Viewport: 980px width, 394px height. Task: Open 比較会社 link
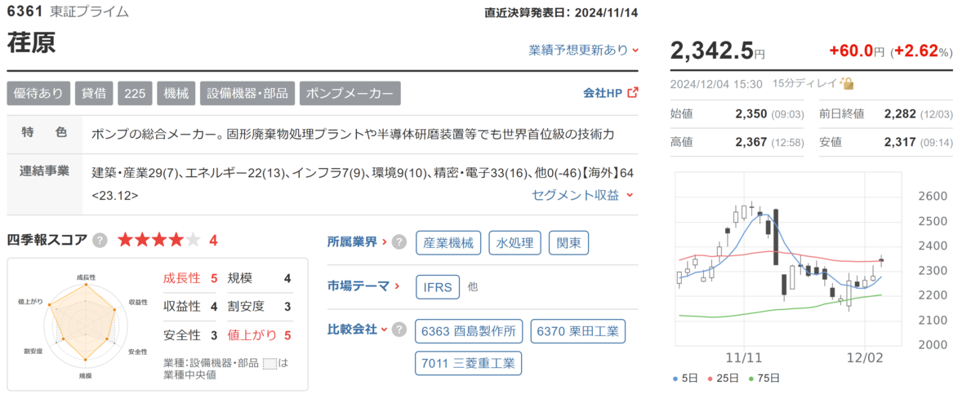click(x=358, y=330)
